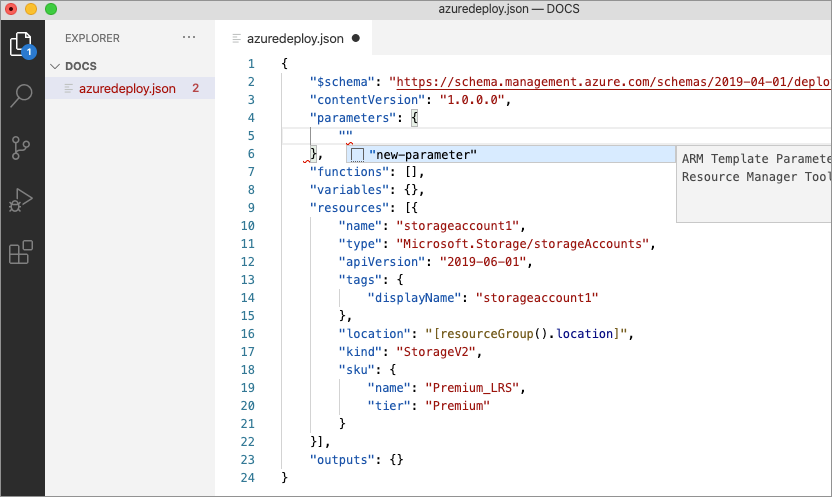The image size is (832, 497).
Task: Accept the "new-parameter" autocomplete suggestion
Action: coord(422,154)
